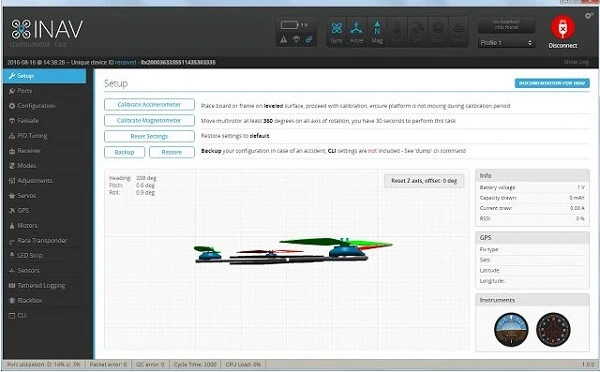Click the Gyro sensor status icon
Viewport: 600px width, 372px height.
pos(336,31)
